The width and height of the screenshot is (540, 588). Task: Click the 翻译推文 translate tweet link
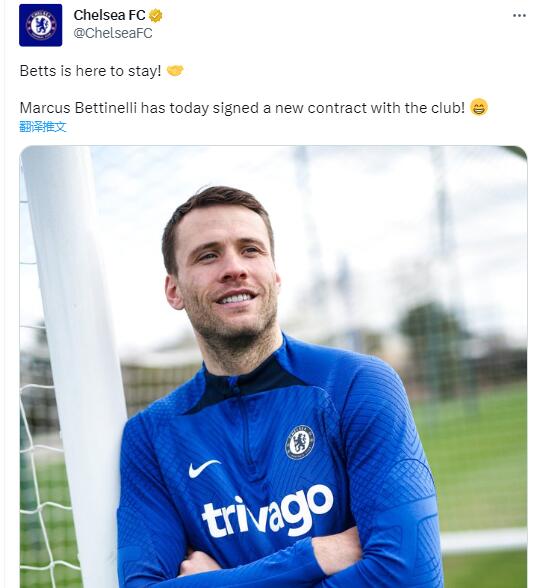(x=43, y=127)
